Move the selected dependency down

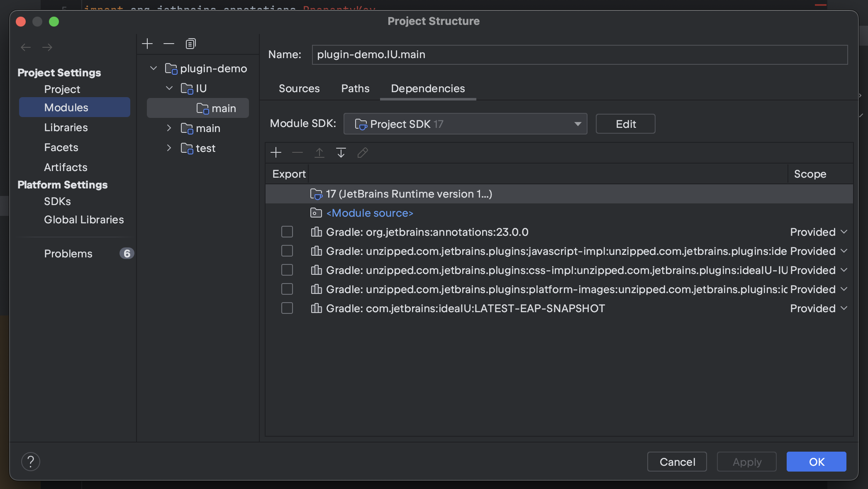click(341, 153)
